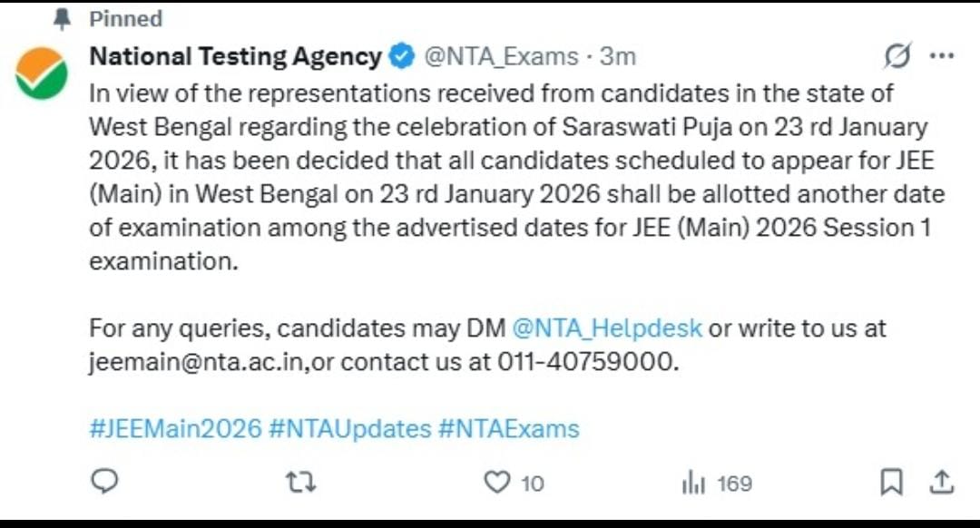Open the tweet via the 3m timestamp
Image resolution: width=980 pixels, height=528 pixels.
click(x=618, y=57)
